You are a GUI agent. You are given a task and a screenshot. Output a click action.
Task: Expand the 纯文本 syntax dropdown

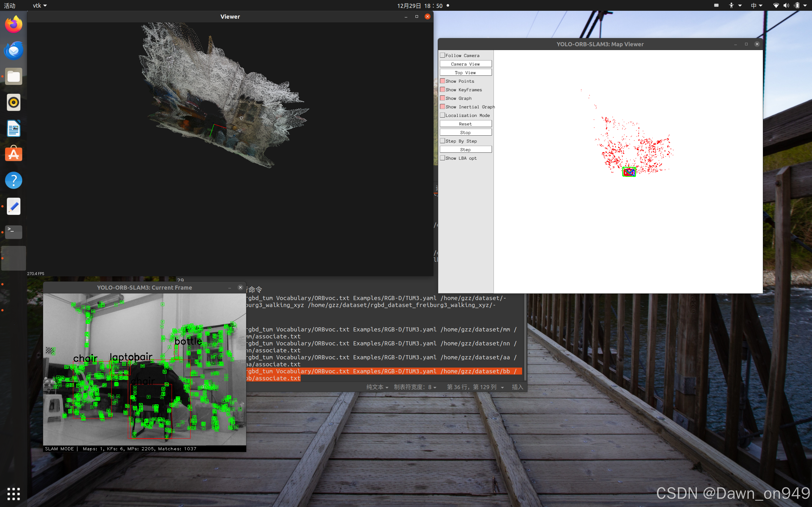pos(377,387)
